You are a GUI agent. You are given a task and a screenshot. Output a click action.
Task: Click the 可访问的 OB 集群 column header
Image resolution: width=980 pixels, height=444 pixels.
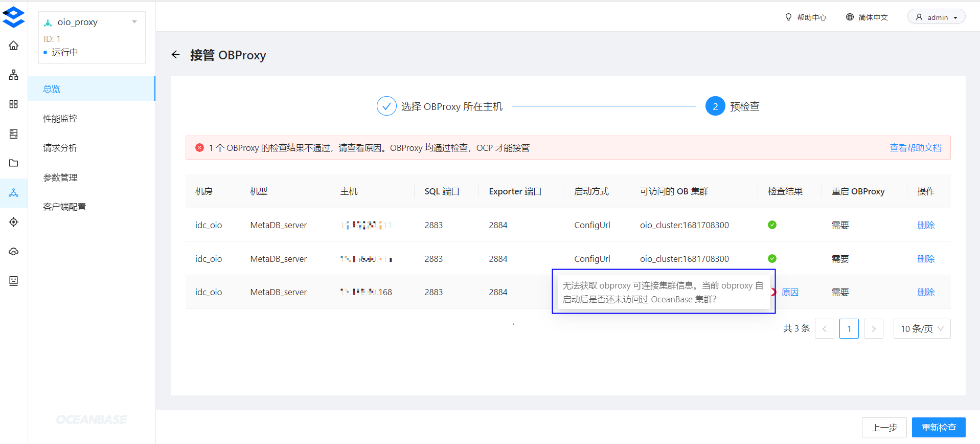[x=674, y=191]
